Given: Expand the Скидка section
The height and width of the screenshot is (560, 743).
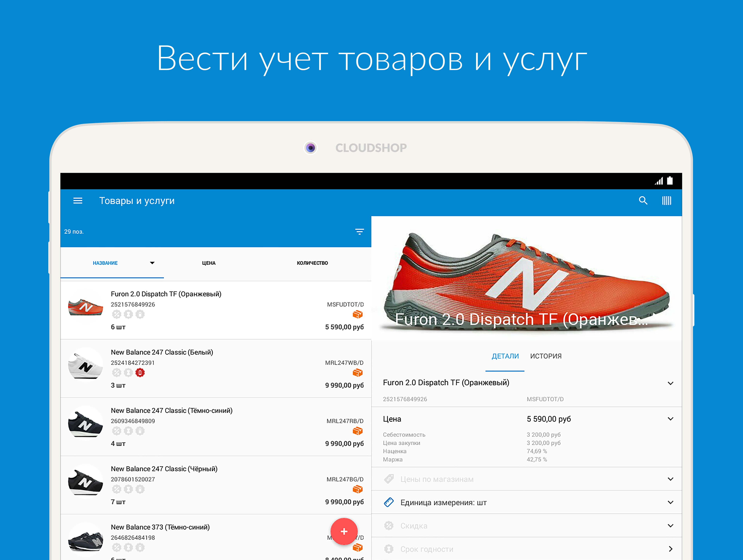Looking at the screenshot, I should click(x=670, y=526).
